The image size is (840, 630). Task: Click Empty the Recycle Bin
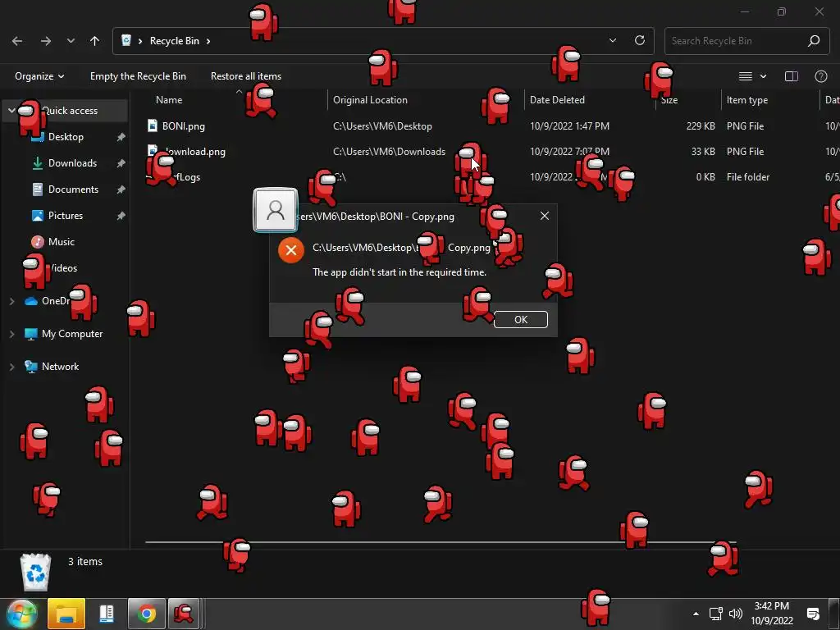click(138, 76)
